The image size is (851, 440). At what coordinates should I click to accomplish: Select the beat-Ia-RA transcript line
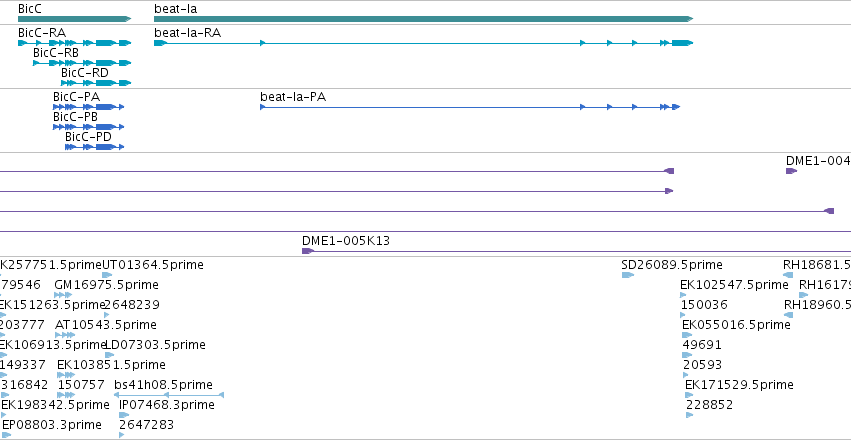point(423,43)
